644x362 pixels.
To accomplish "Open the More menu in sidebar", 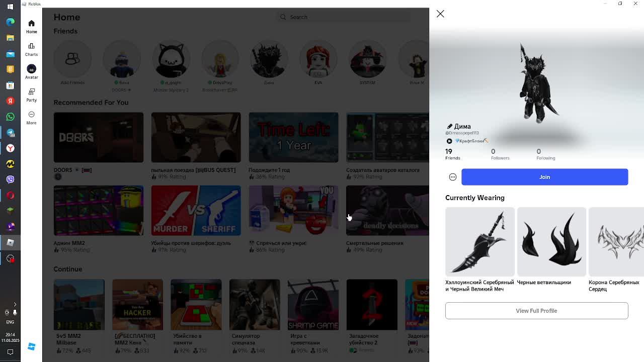I will [x=31, y=118].
